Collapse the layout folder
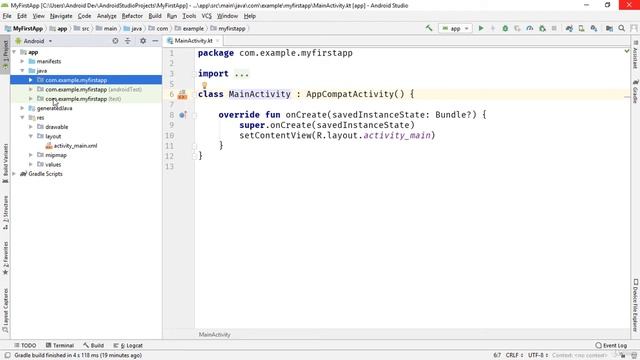 31,136
